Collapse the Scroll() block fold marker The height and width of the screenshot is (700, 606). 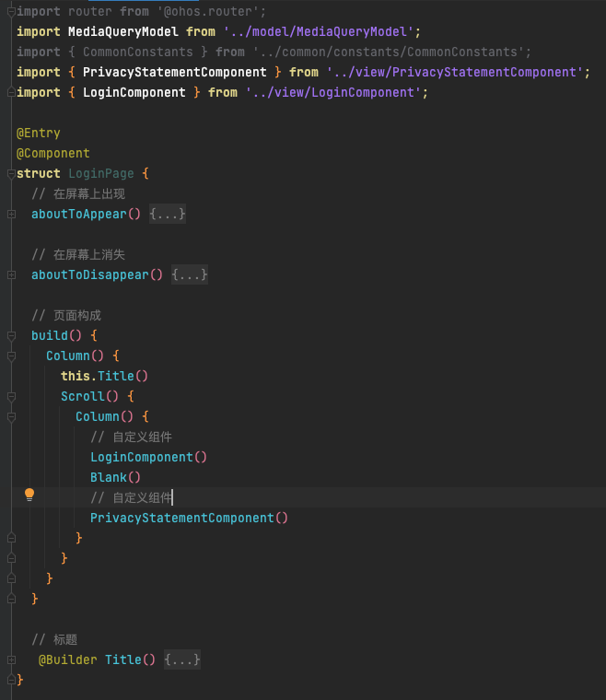click(12, 396)
